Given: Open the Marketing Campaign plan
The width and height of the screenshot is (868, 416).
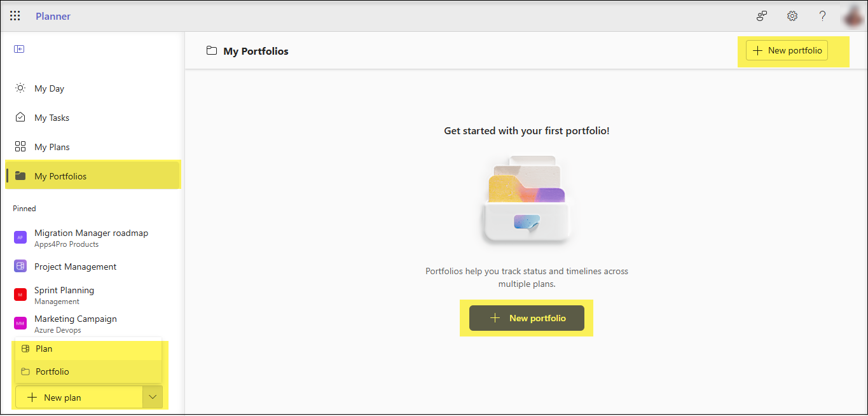Looking at the screenshot, I should 76,323.
